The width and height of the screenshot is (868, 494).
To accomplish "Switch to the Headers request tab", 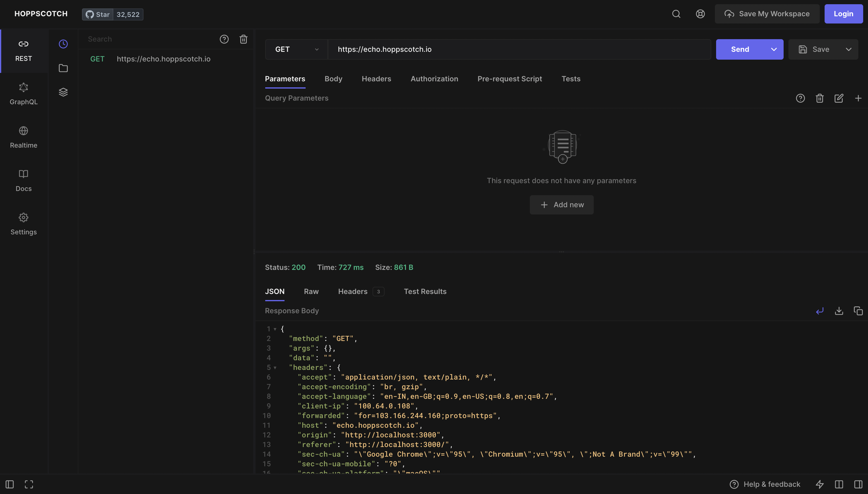I will [376, 79].
